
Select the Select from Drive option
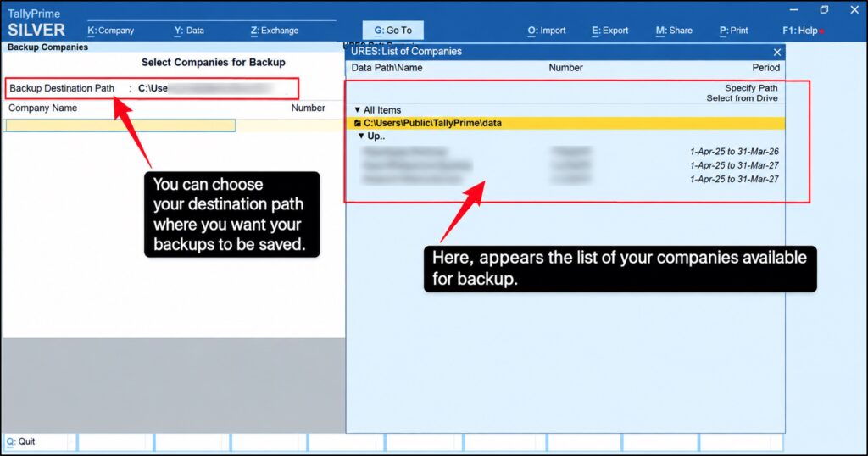point(742,98)
